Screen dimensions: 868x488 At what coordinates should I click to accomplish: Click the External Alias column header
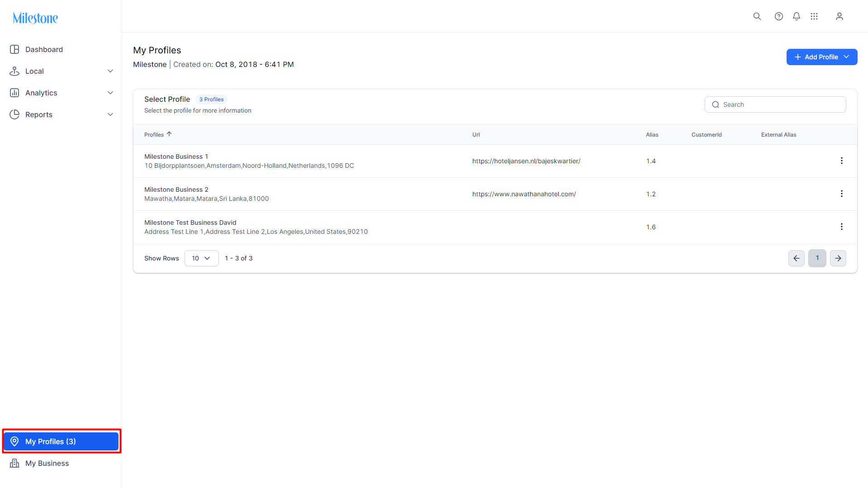point(778,135)
